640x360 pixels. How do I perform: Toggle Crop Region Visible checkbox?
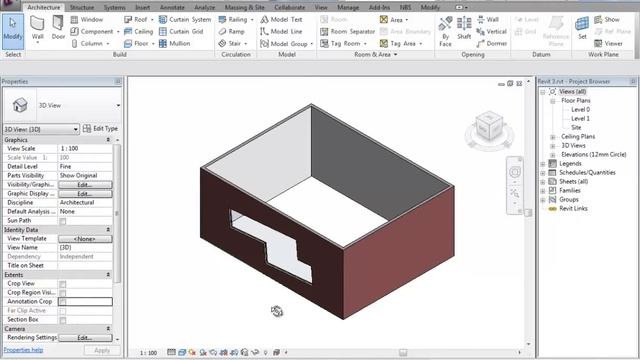(x=62, y=293)
